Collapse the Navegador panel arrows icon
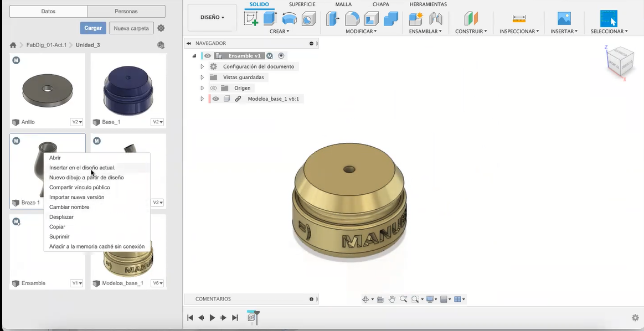644x331 pixels. tap(188, 43)
